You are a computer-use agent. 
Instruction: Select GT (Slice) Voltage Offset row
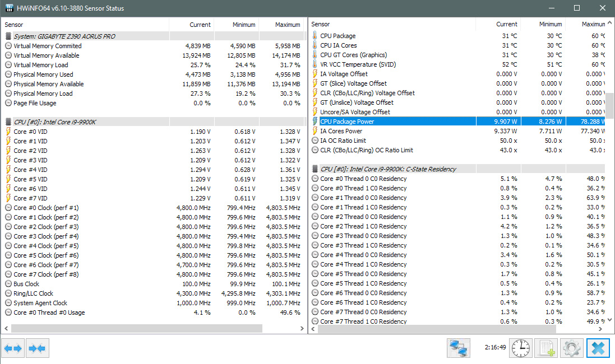[x=457, y=83]
